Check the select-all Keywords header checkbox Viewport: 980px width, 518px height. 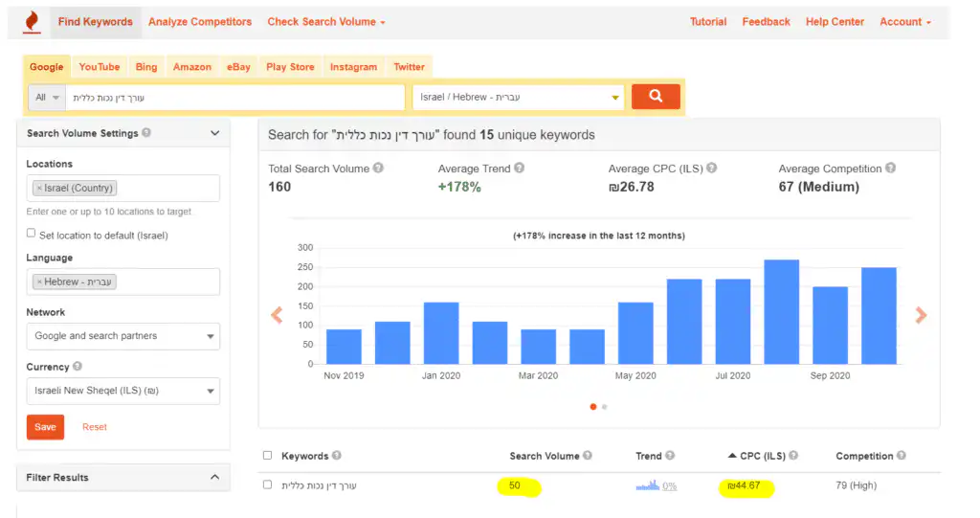[268, 456]
